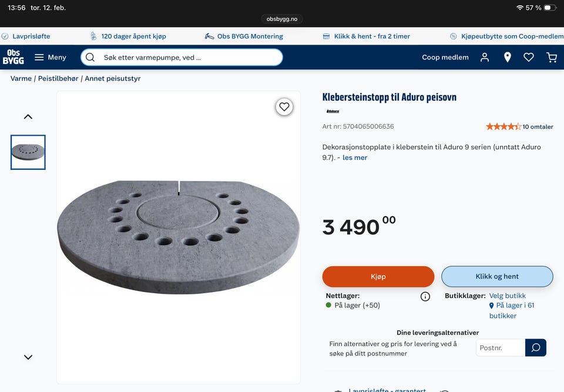
Task: Open the user account icon
Action: coord(485,57)
